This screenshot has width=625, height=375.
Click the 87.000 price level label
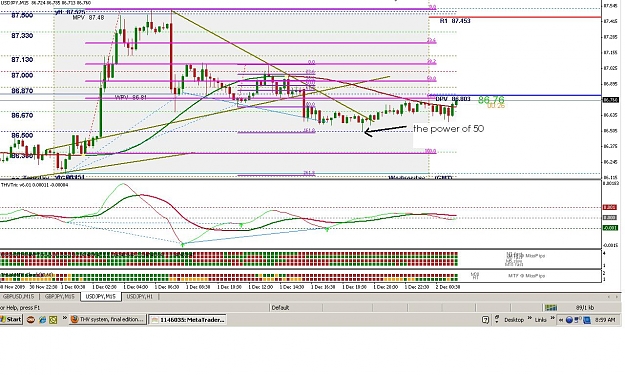22,75
